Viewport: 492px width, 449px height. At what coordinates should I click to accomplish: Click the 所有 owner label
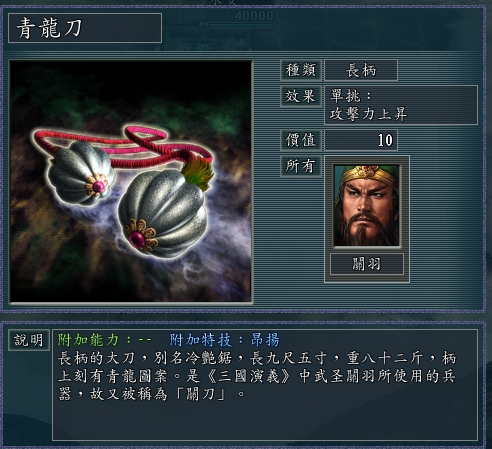point(301,166)
